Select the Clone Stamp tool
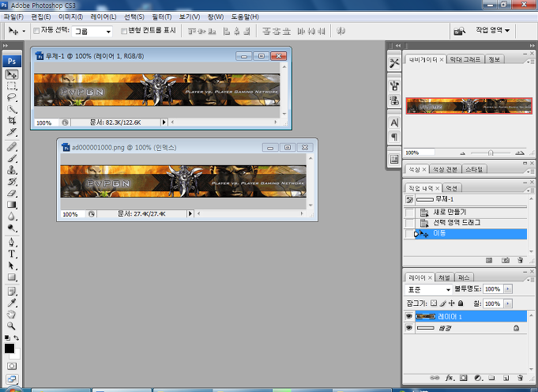This screenshot has width=538, height=392. (12, 170)
